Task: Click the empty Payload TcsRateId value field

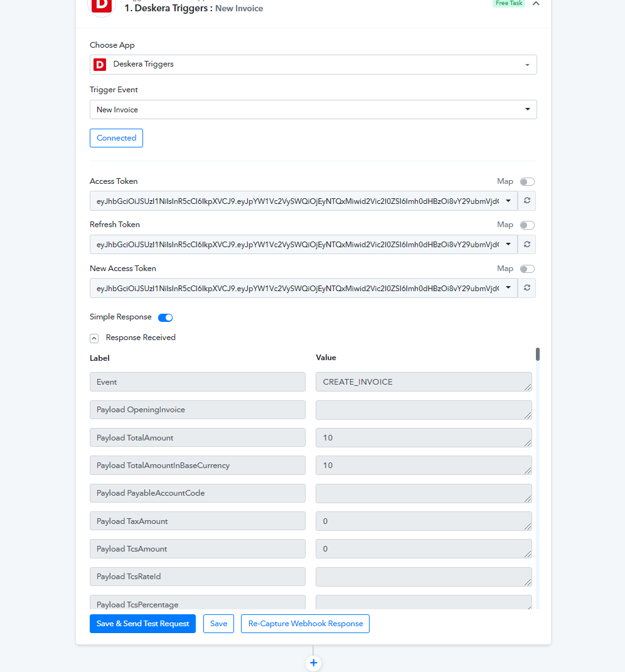Action: 424,577
